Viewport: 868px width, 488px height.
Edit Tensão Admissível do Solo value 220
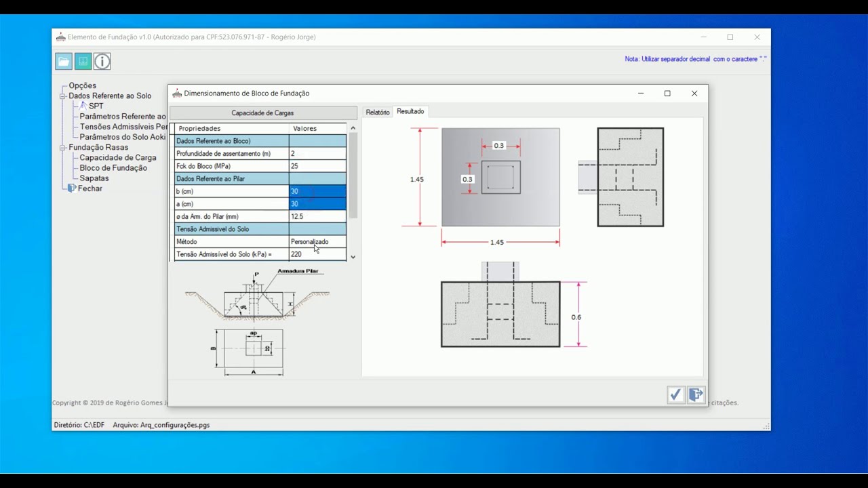[x=317, y=254]
